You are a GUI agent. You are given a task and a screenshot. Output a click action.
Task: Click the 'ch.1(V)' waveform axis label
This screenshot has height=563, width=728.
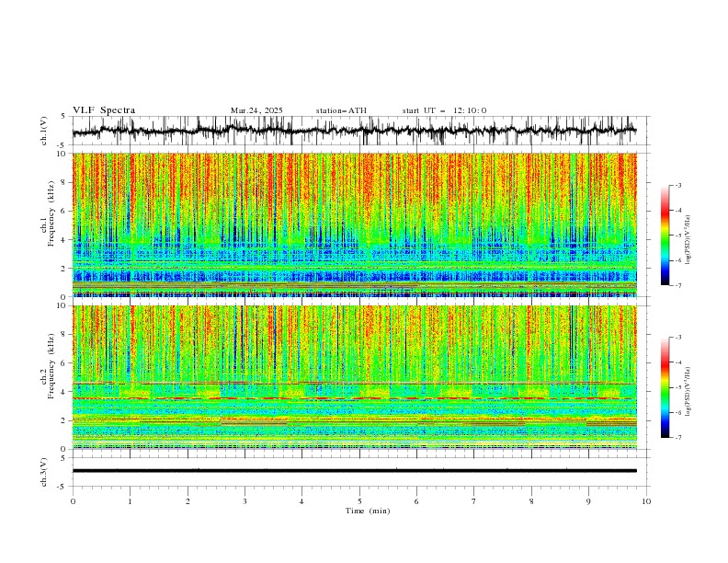click(44, 131)
